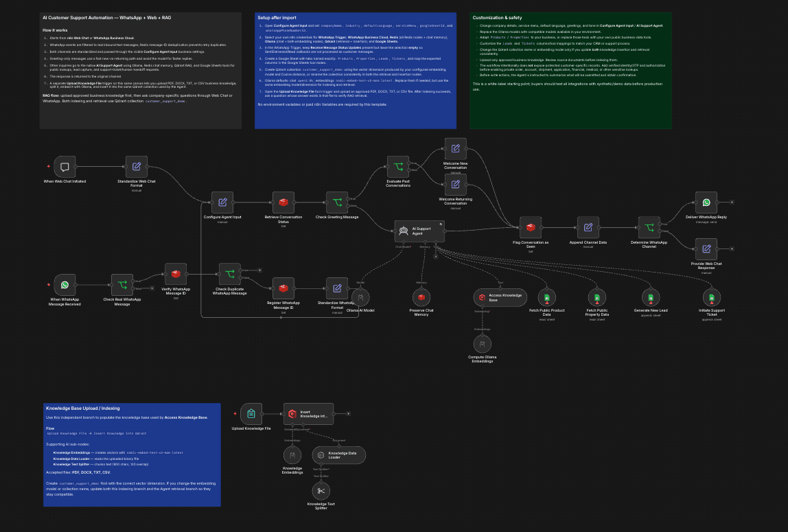788x532 pixels.
Task: Select the Deliver WhatsApp Reply node
Action: click(x=706, y=203)
